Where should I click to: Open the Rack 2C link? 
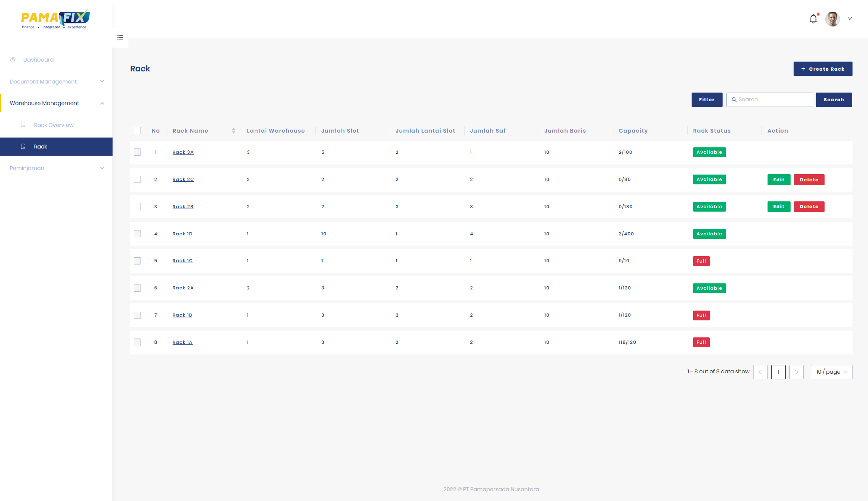(183, 179)
